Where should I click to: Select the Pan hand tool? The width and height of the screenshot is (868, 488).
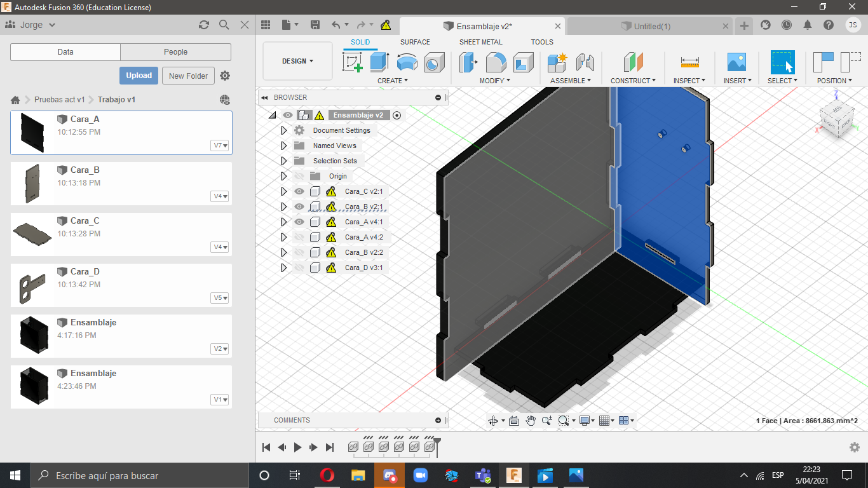click(531, 421)
